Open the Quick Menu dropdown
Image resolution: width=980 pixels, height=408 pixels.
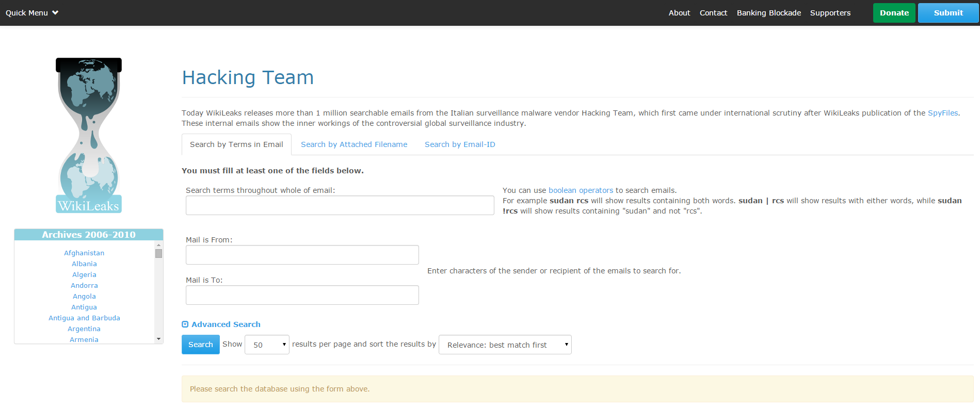coord(32,13)
